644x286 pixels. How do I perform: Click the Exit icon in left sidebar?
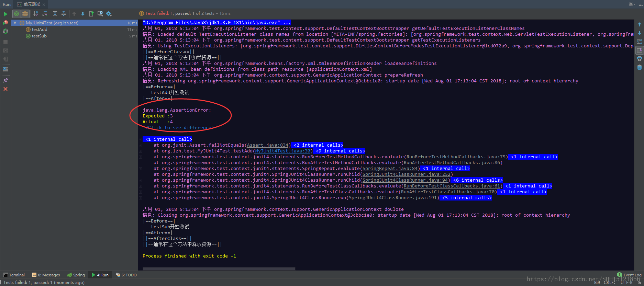[5, 59]
